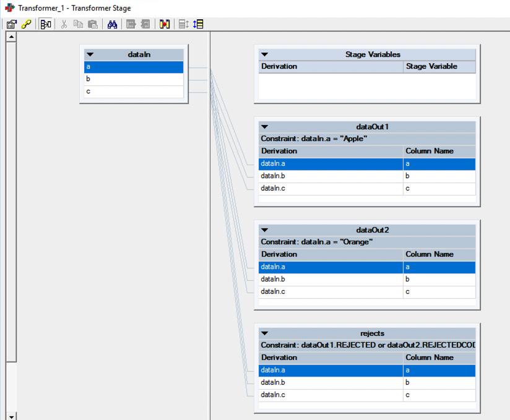Toggle the show/hide stage variables button
The height and width of the screenshot is (420, 510).
tap(45, 24)
